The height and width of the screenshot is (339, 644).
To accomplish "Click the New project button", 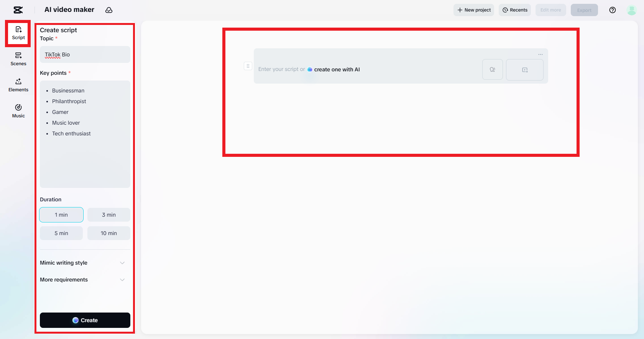I will [474, 10].
